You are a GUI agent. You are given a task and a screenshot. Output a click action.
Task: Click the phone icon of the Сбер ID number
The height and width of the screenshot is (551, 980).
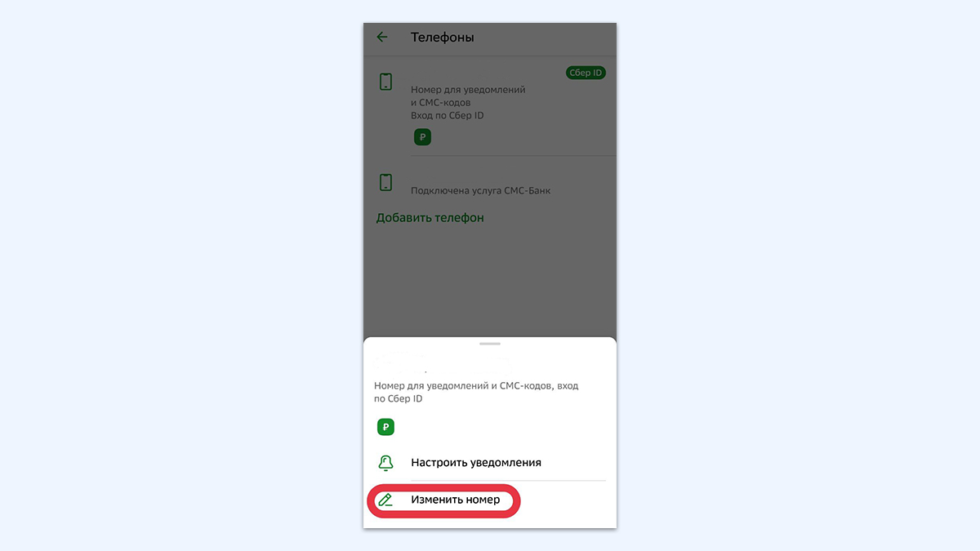pos(386,82)
